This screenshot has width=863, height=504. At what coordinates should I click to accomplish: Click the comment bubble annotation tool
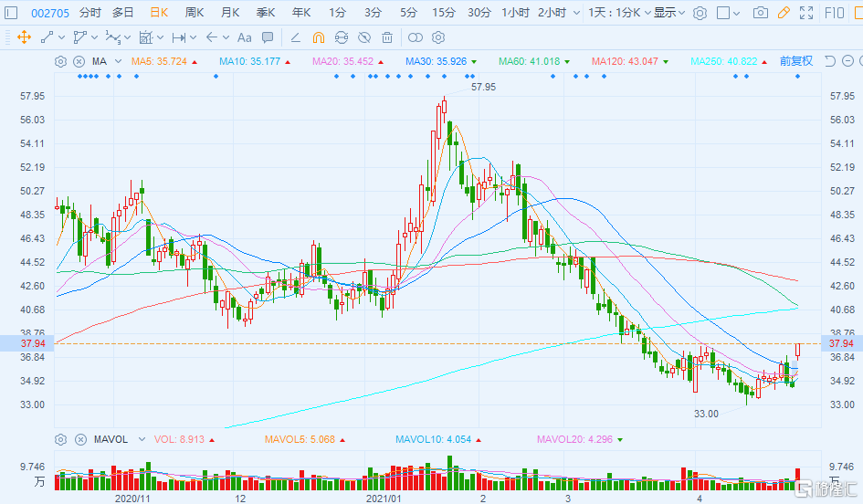[x=267, y=37]
